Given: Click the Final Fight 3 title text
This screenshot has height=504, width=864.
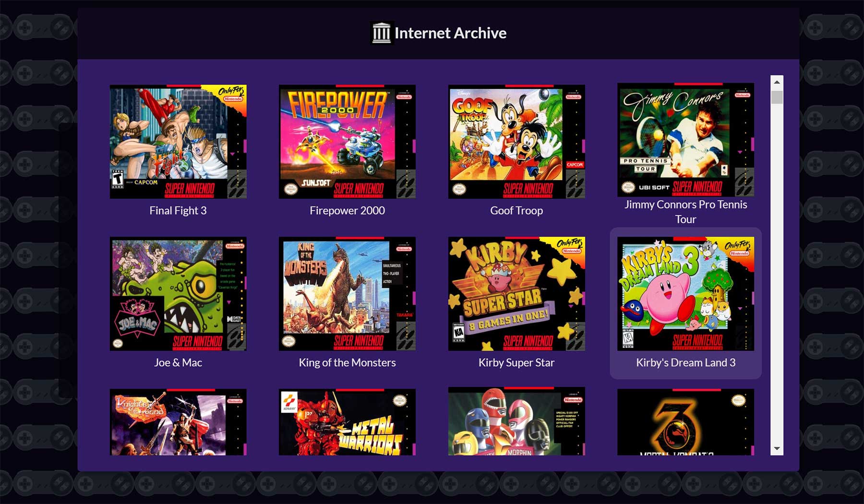Looking at the screenshot, I should (x=178, y=211).
